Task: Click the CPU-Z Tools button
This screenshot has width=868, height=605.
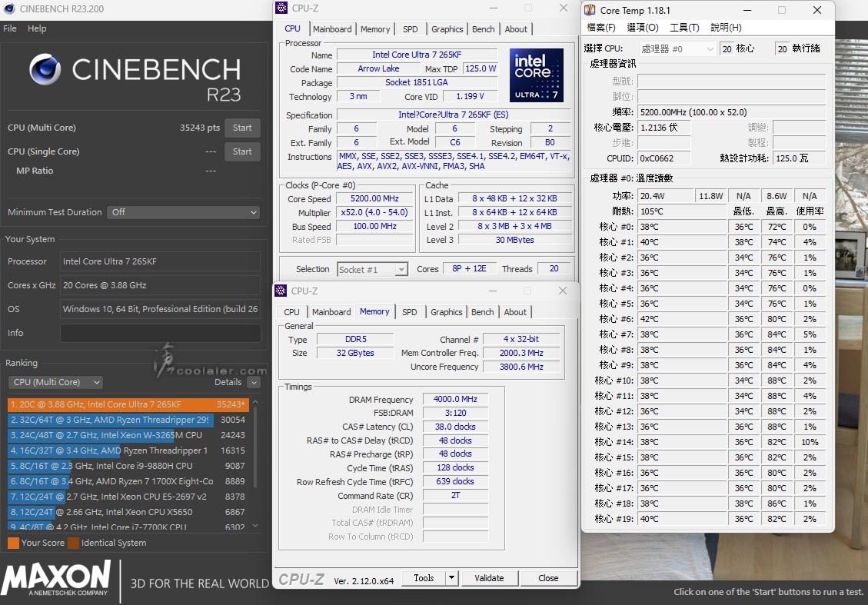Action: (424, 578)
